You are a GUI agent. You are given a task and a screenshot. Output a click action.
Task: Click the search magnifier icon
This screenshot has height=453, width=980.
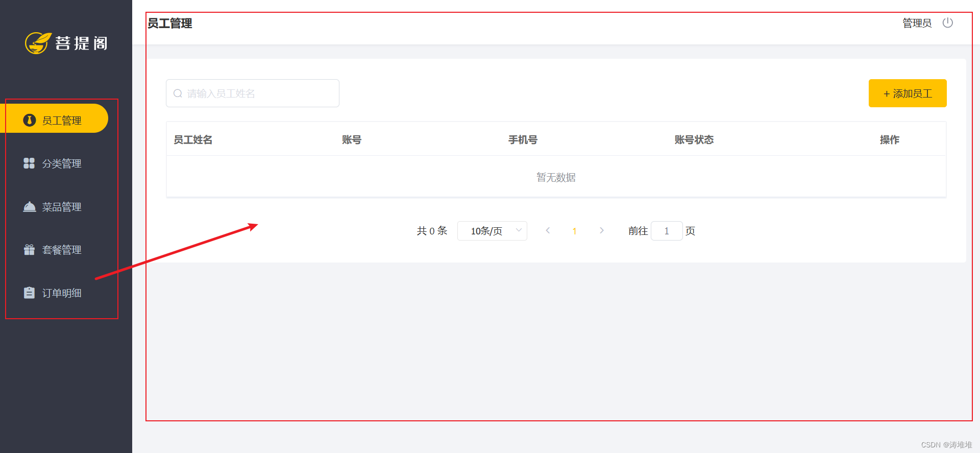click(x=178, y=93)
